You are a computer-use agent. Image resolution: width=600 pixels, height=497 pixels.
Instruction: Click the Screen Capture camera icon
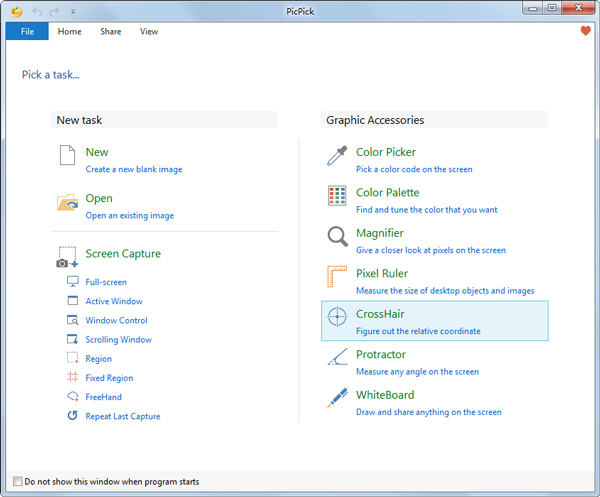[67, 257]
